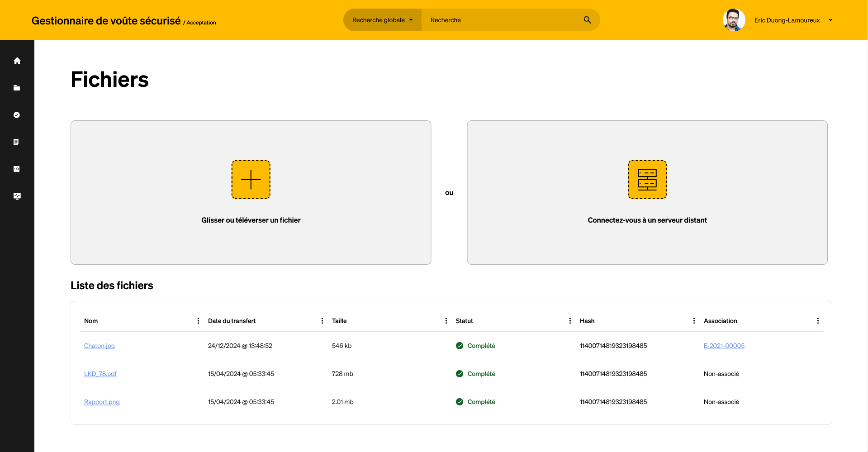Open association link E-2021-00005

coord(724,346)
